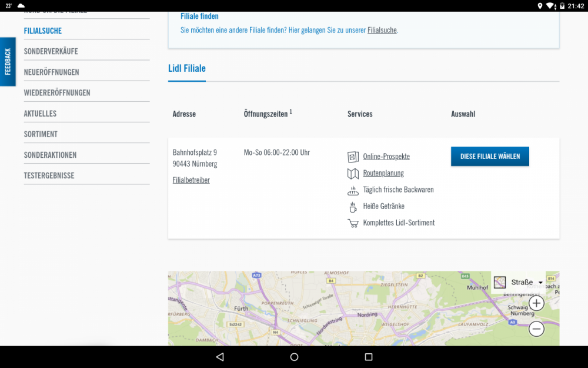
Task: Open the Filialbetreiber link
Action: point(191,180)
